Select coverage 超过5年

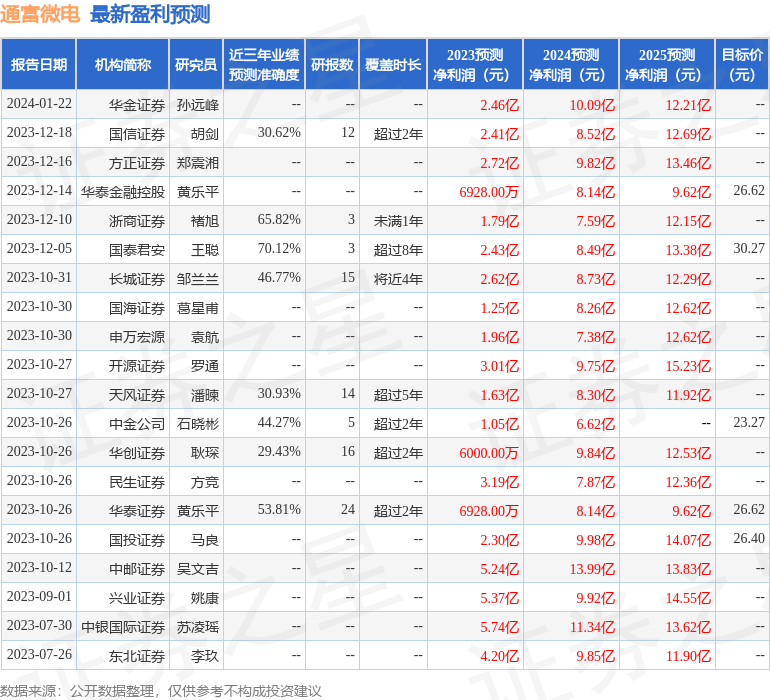398,395
